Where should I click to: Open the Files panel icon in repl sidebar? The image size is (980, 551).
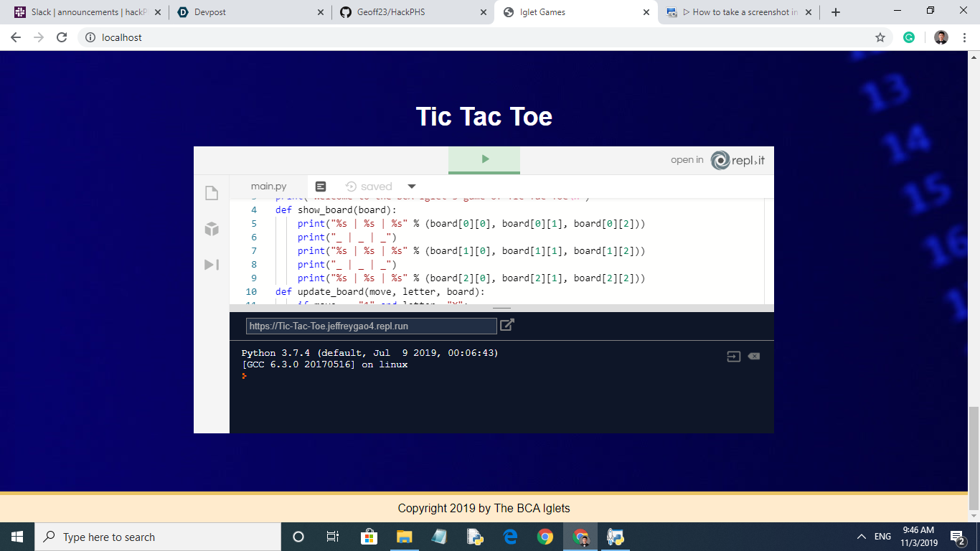pos(212,193)
